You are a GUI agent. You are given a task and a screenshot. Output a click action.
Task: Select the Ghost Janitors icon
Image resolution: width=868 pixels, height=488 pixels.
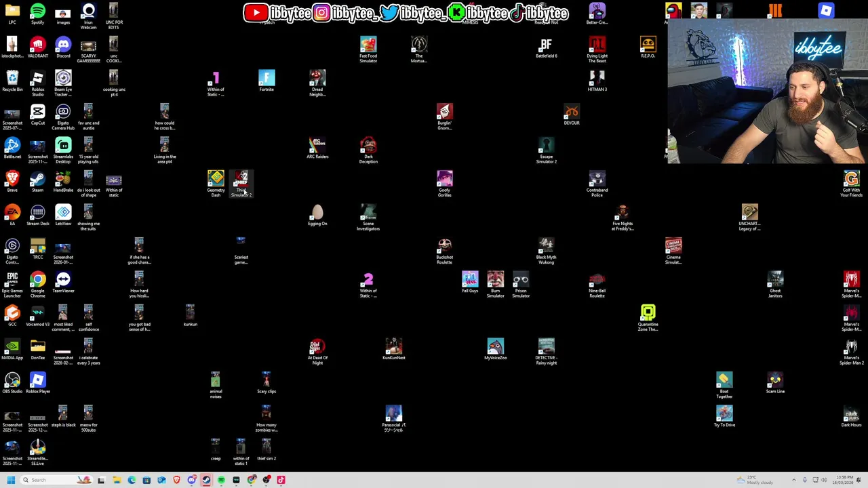(x=775, y=285)
